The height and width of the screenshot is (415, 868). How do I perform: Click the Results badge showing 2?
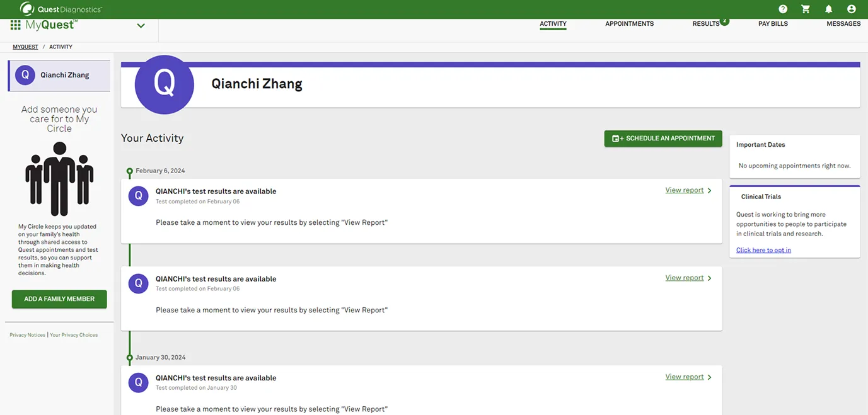click(724, 21)
